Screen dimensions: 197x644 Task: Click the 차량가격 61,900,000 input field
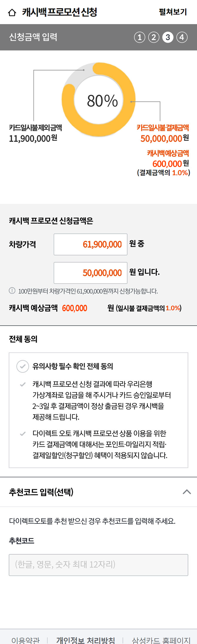pyautogui.click(x=91, y=244)
